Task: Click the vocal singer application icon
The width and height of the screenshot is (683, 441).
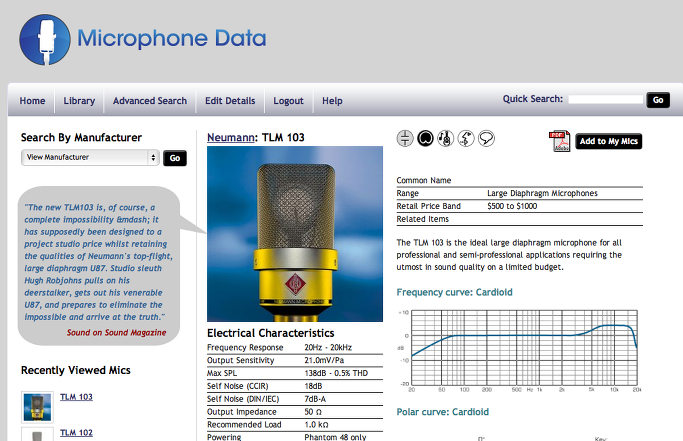Action: (x=466, y=139)
